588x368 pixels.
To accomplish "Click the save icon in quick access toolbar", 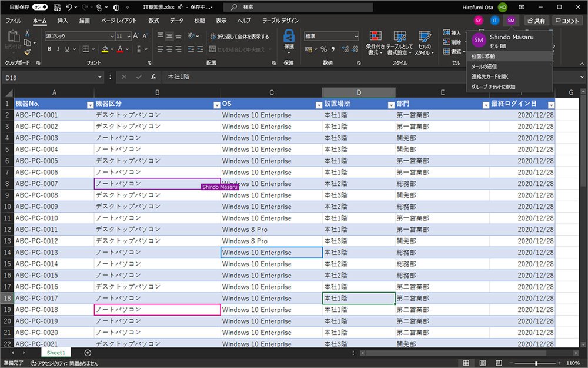I will pos(57,7).
